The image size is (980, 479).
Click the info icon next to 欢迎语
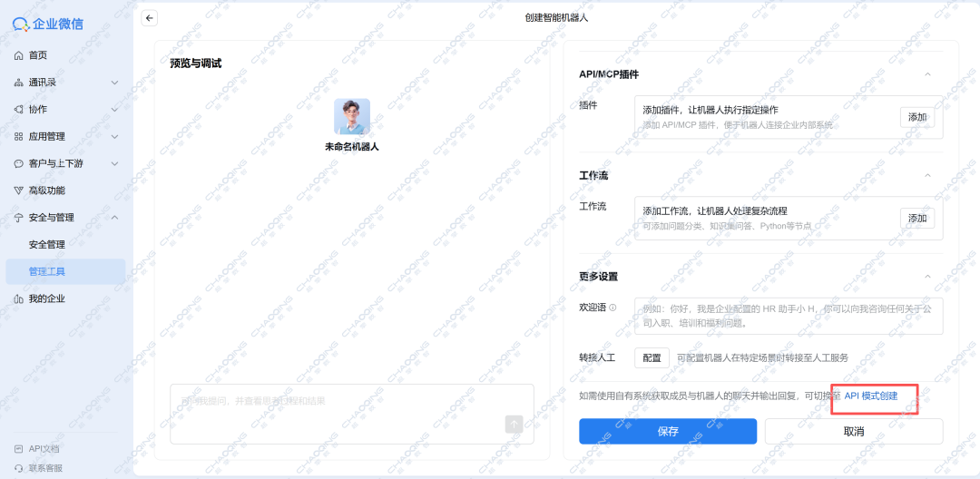click(x=612, y=308)
